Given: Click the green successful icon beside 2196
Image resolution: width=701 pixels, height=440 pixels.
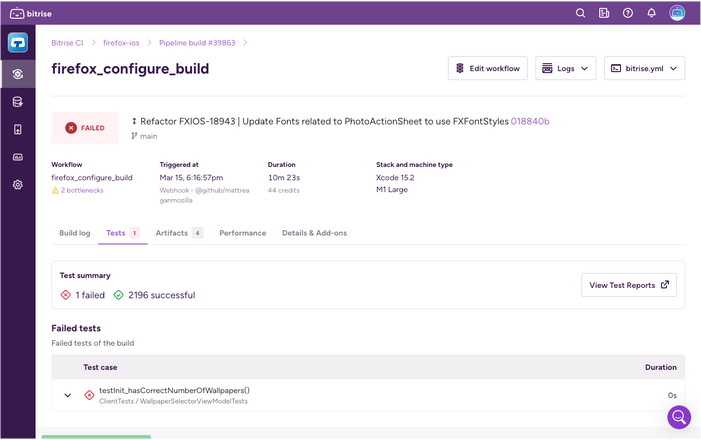Looking at the screenshot, I should [x=118, y=295].
